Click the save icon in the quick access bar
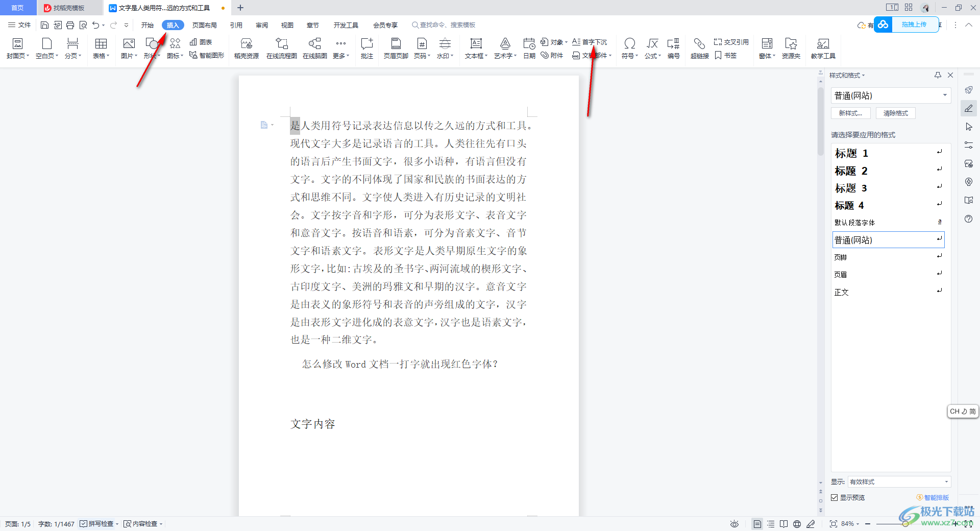The width and height of the screenshot is (980, 531). [44, 25]
